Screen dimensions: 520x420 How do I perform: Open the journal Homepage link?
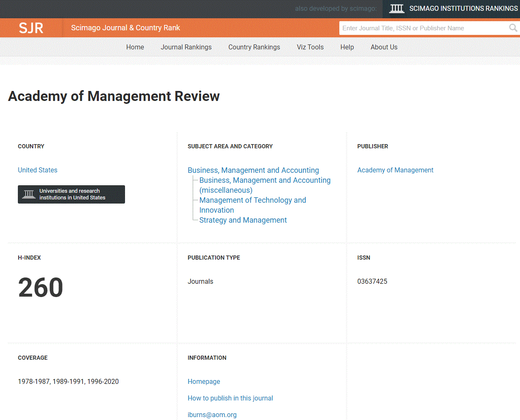pyautogui.click(x=204, y=381)
